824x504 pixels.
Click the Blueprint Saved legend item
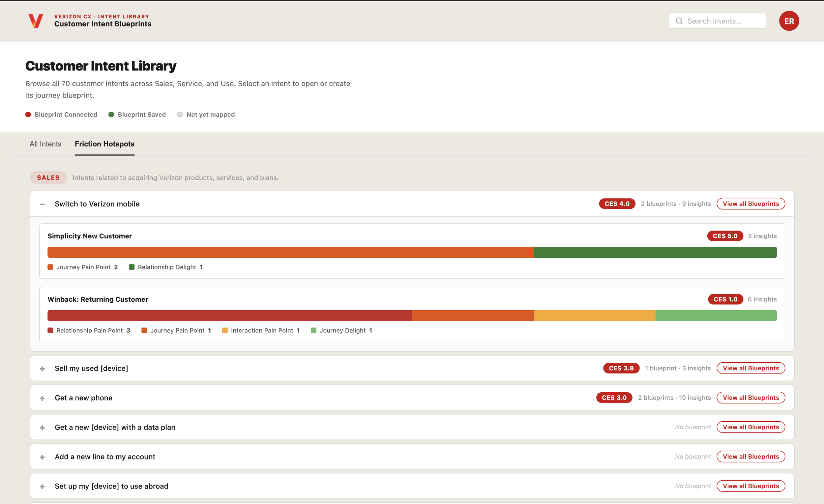click(137, 115)
